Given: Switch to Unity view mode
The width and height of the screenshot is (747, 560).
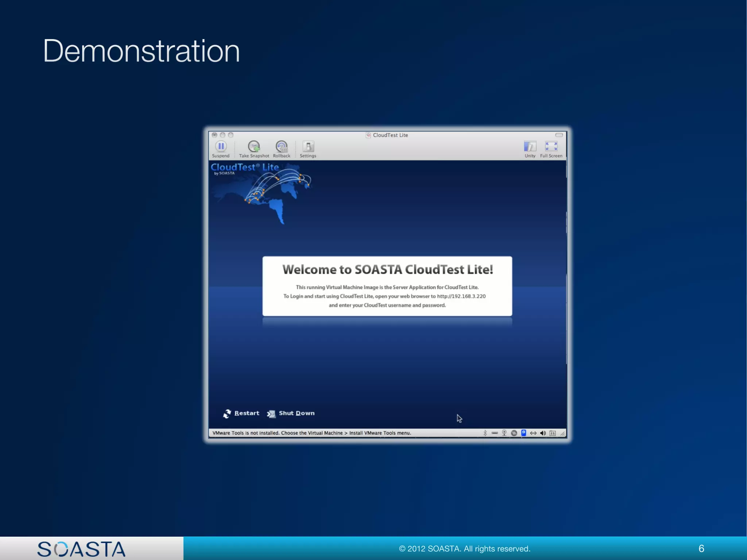Looking at the screenshot, I should [x=530, y=147].
